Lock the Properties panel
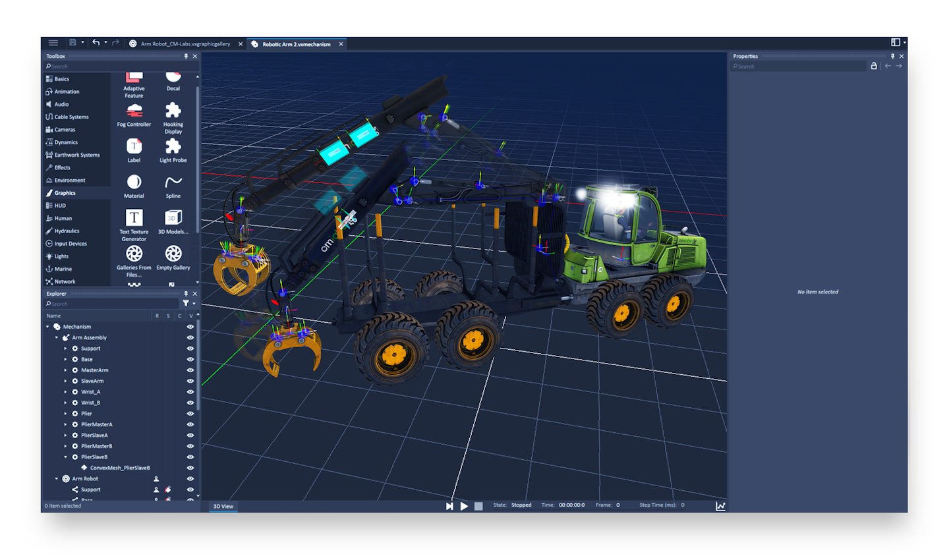The height and width of the screenshot is (560, 949). tap(875, 66)
